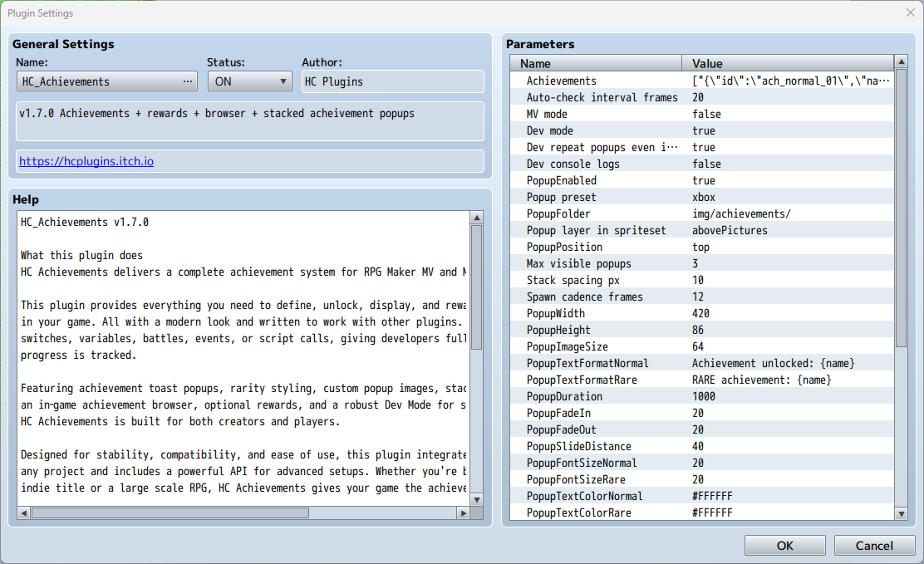The width and height of the screenshot is (924, 564).
Task: Click the Help text scroll down arrow
Action: tap(477, 499)
